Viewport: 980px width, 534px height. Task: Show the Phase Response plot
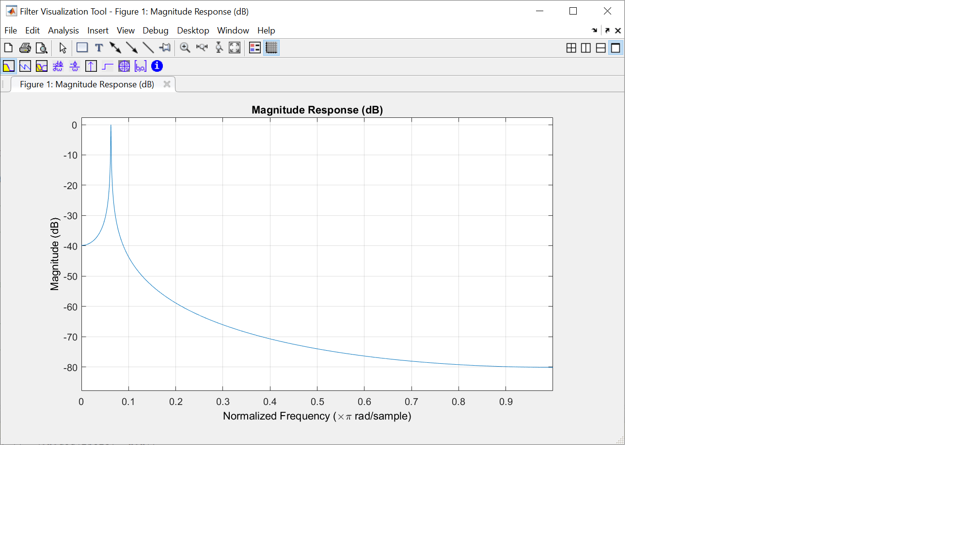tap(25, 66)
